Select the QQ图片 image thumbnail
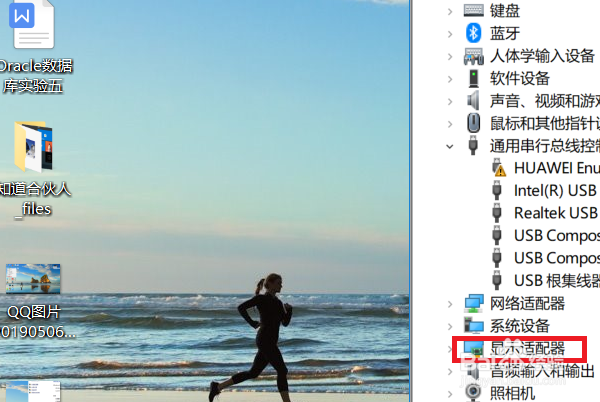 pyautogui.click(x=33, y=279)
